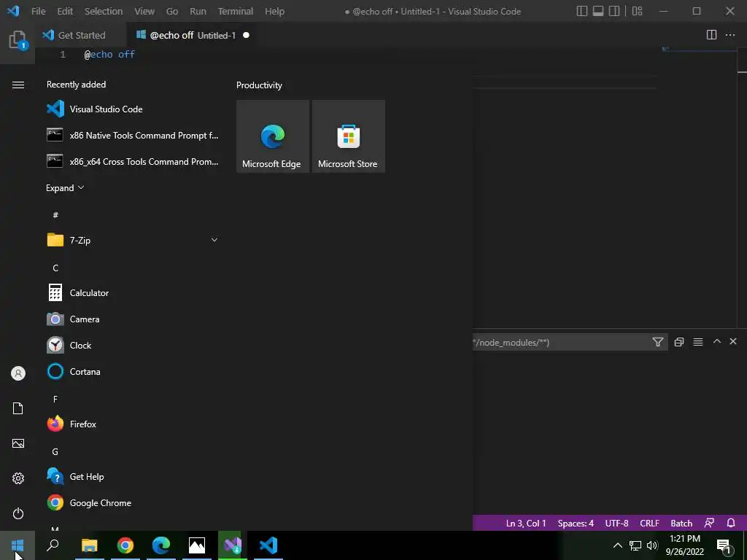The image size is (747, 560).
Task: Open Customize Layout button
Action: tap(637, 11)
